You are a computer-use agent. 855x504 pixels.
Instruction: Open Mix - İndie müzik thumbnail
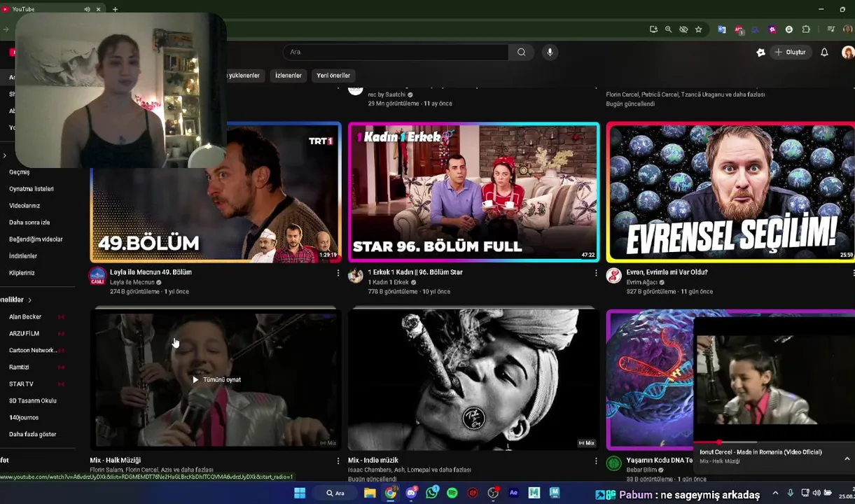click(473, 379)
